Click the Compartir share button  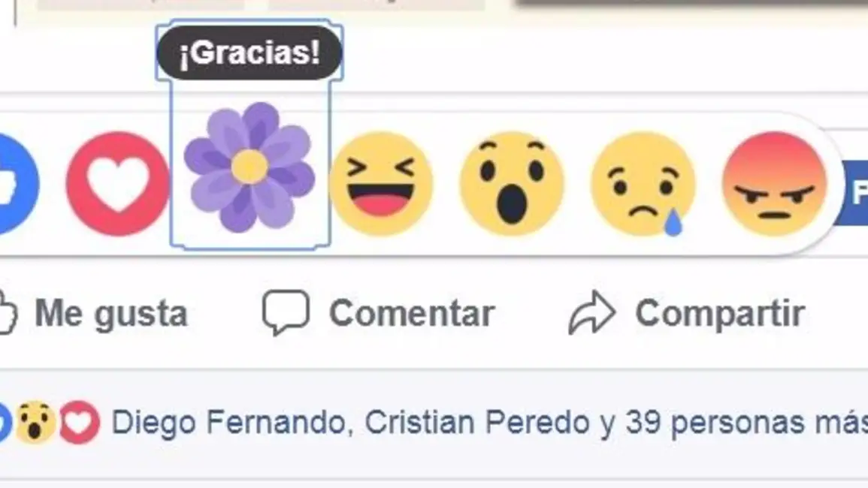[x=687, y=314]
